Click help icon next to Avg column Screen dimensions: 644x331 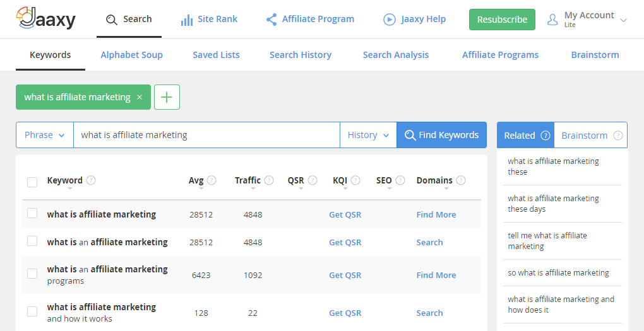click(x=212, y=180)
